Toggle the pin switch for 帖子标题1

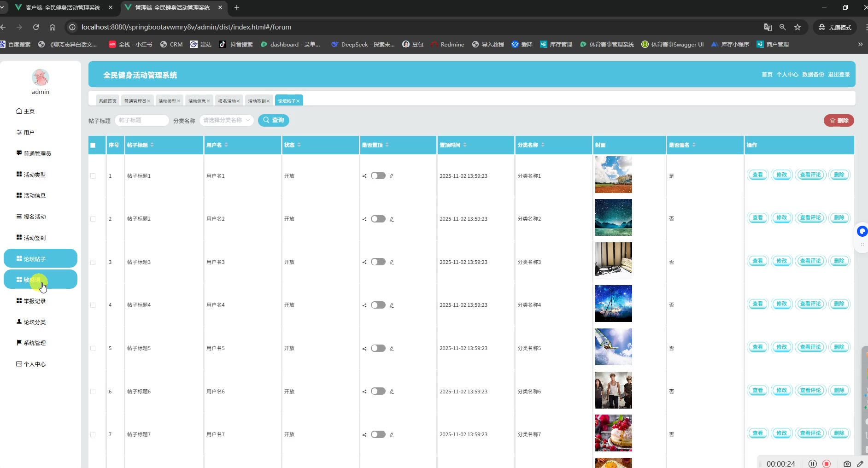click(x=378, y=175)
